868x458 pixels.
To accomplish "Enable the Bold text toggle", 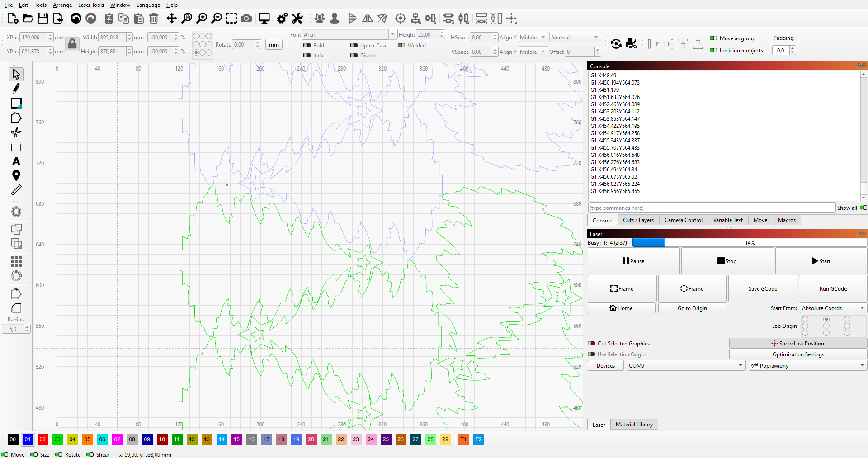I will (307, 45).
